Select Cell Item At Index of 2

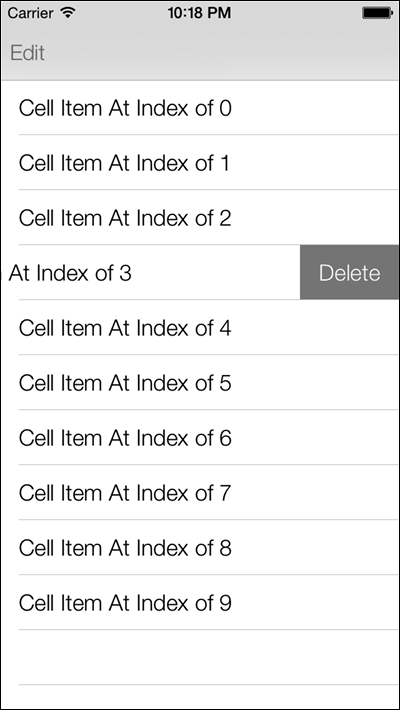click(x=200, y=217)
